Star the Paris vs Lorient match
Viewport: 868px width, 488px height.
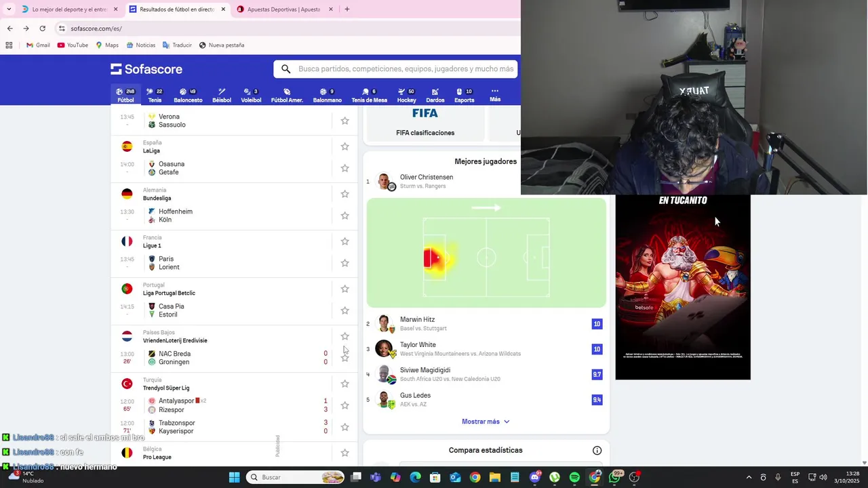[x=344, y=263]
